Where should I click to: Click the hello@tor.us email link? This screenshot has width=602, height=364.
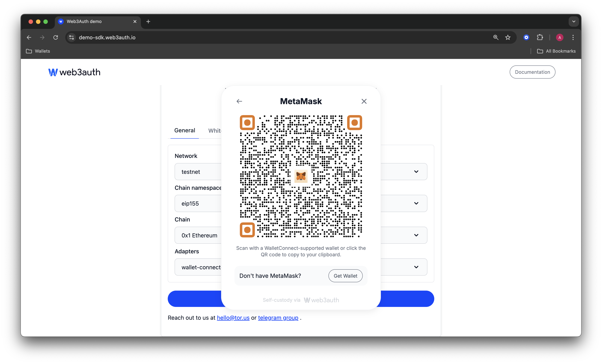click(x=233, y=318)
